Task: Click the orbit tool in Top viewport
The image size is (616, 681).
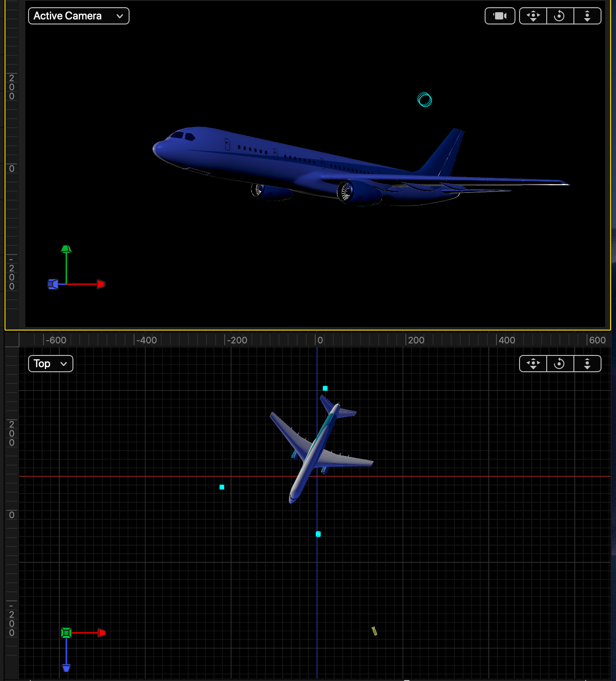Action: click(560, 364)
